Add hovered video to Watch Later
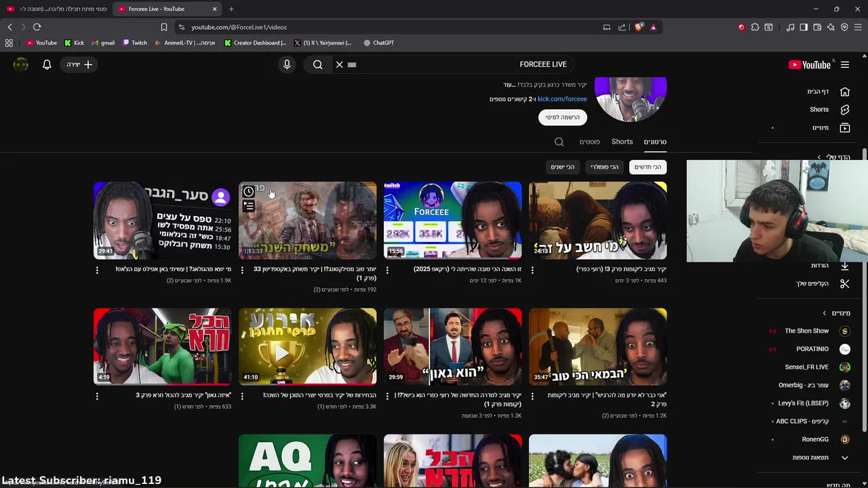Screen dimensions: 868x488 pos(249,192)
